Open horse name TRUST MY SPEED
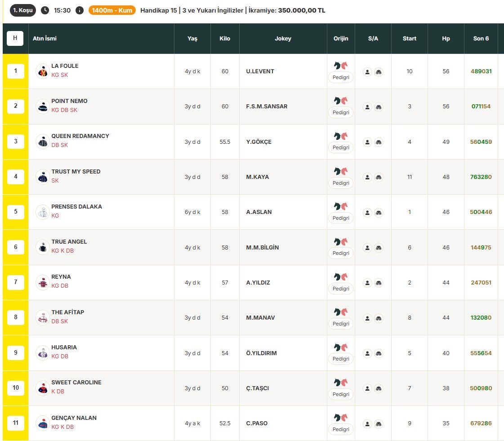Screen dimensions: 504x441 [x=76, y=172]
